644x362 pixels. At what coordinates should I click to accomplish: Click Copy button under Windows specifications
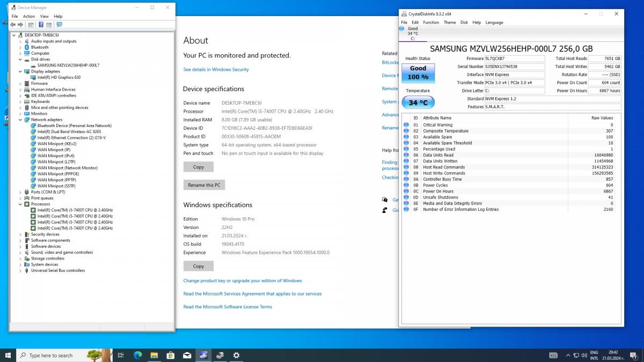point(199,266)
